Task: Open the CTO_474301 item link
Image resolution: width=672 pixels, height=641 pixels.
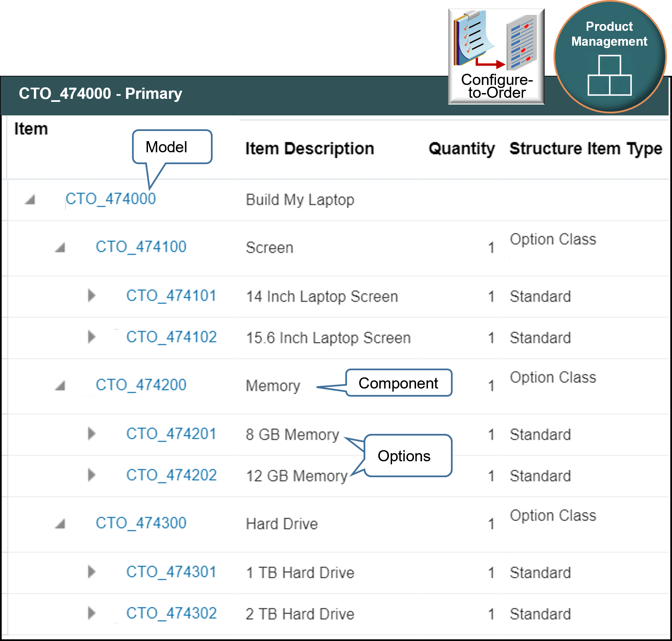Action: [171, 572]
